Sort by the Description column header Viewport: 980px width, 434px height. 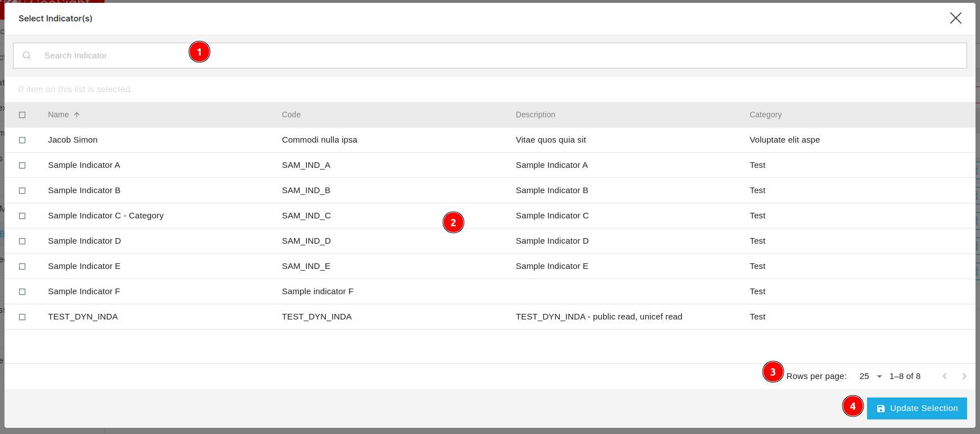pos(535,115)
